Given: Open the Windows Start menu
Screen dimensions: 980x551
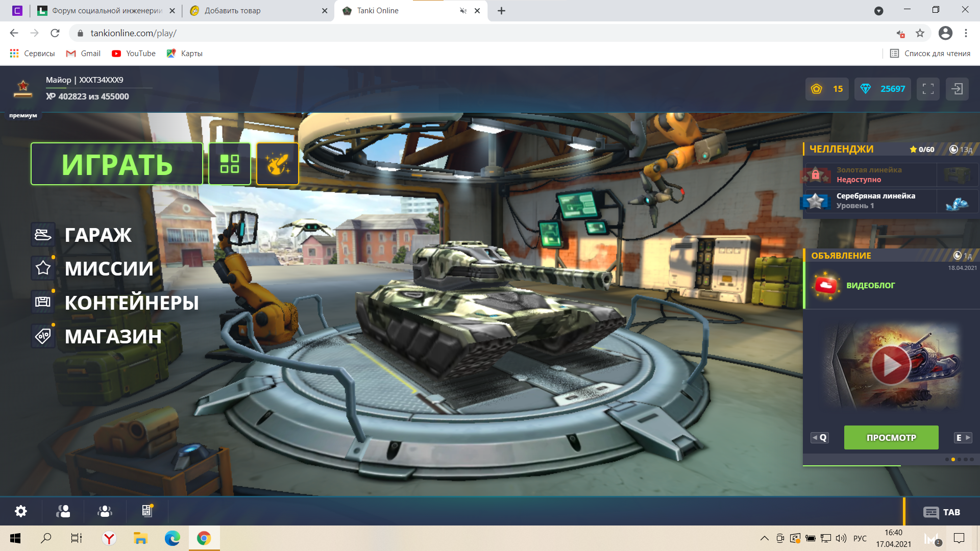Looking at the screenshot, I should [x=15, y=538].
